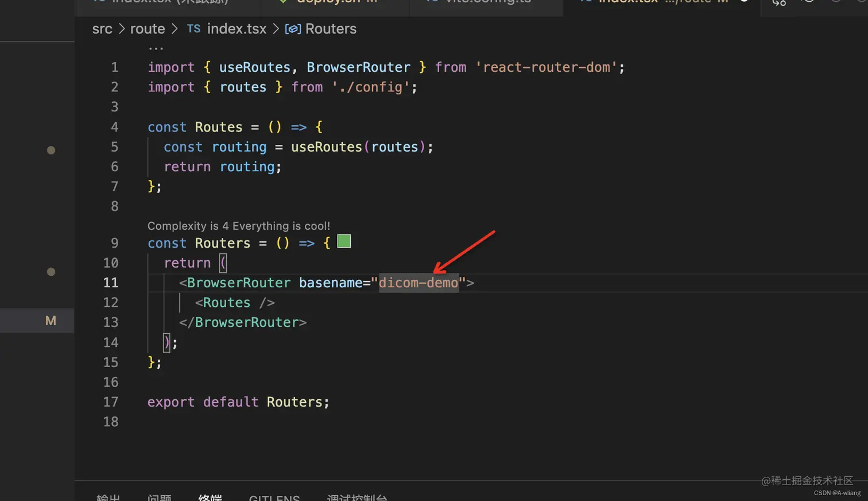Click the TS file icon in the breadcrumb

193,29
